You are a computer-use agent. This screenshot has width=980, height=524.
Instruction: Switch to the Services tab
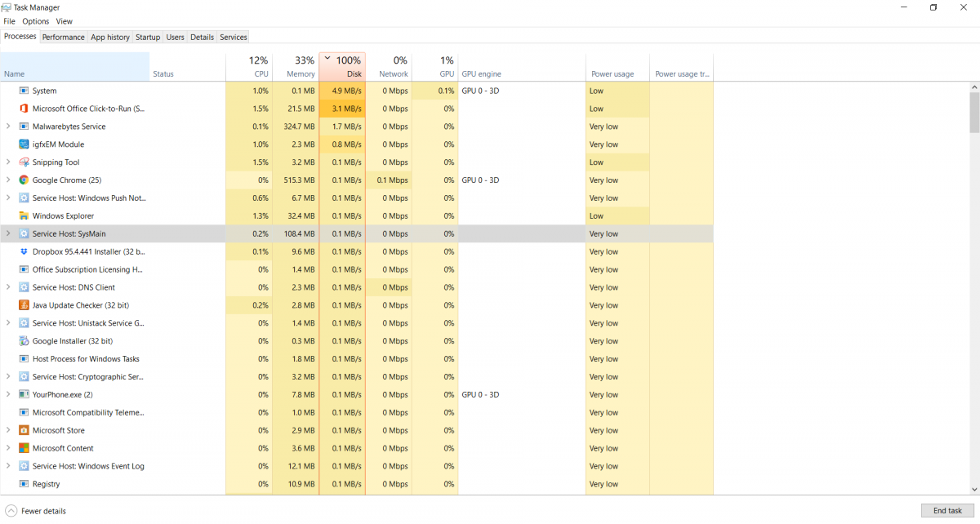click(233, 37)
